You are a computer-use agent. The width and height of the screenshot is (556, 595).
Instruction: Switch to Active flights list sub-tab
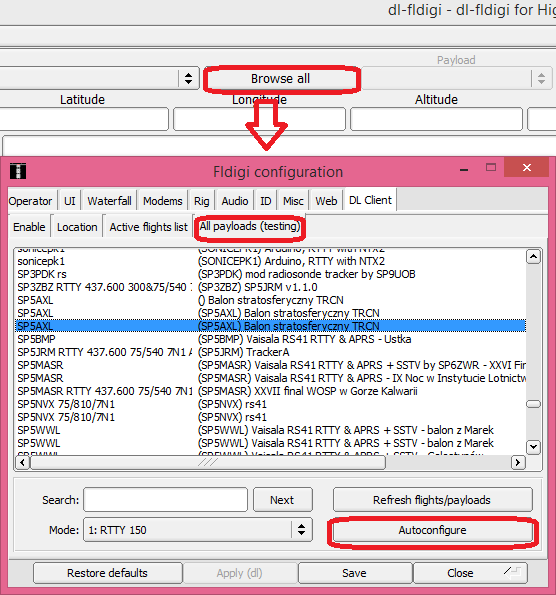[x=148, y=227]
